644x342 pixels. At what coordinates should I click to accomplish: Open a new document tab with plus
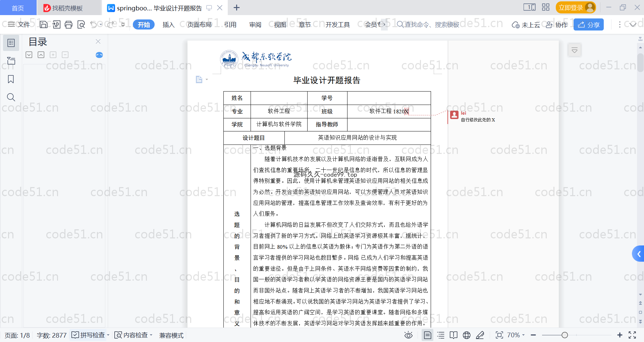coord(236,7)
